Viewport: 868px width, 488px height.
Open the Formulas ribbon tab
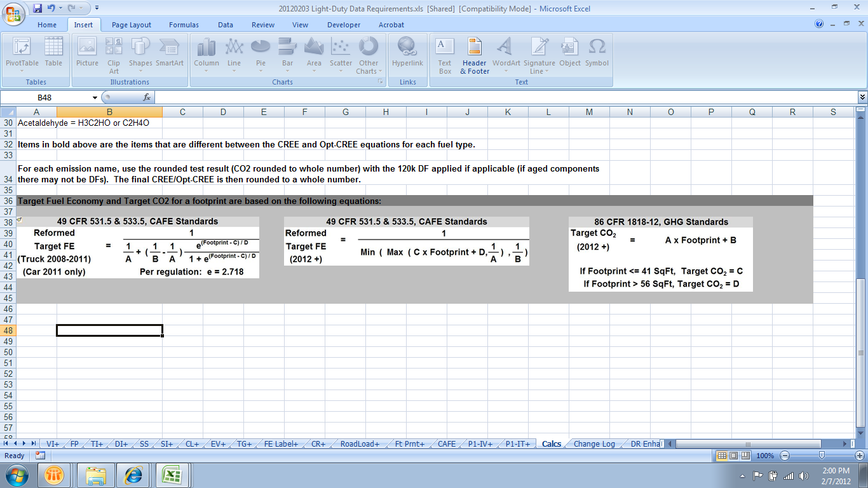[x=184, y=25]
